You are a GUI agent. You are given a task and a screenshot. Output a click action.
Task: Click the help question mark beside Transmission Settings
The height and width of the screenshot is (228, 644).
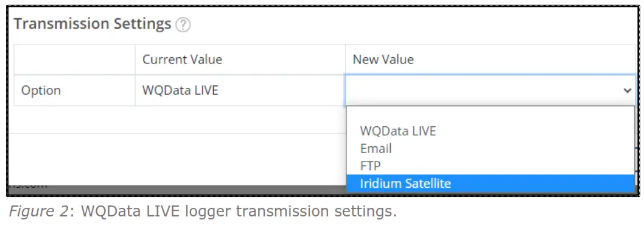pyautogui.click(x=183, y=25)
